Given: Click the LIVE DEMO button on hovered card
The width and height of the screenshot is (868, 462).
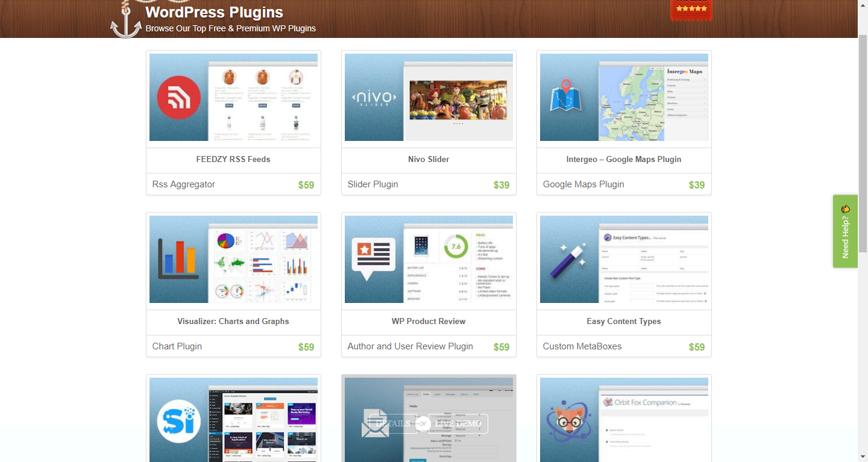Looking at the screenshot, I should tap(458, 423).
